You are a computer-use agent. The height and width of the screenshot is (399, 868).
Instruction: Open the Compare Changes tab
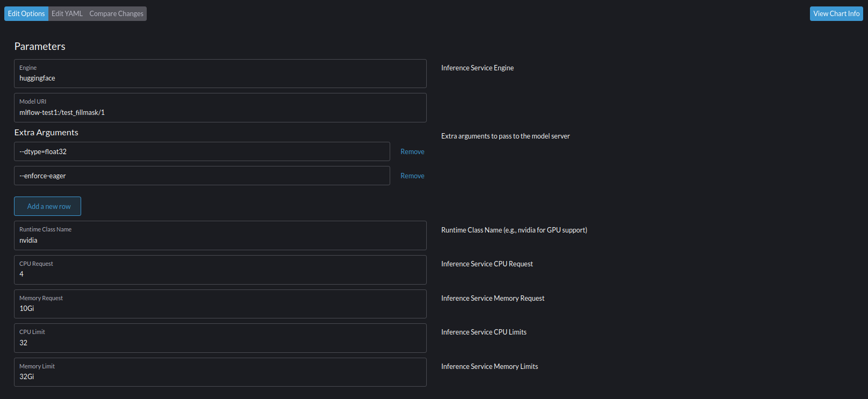(116, 14)
